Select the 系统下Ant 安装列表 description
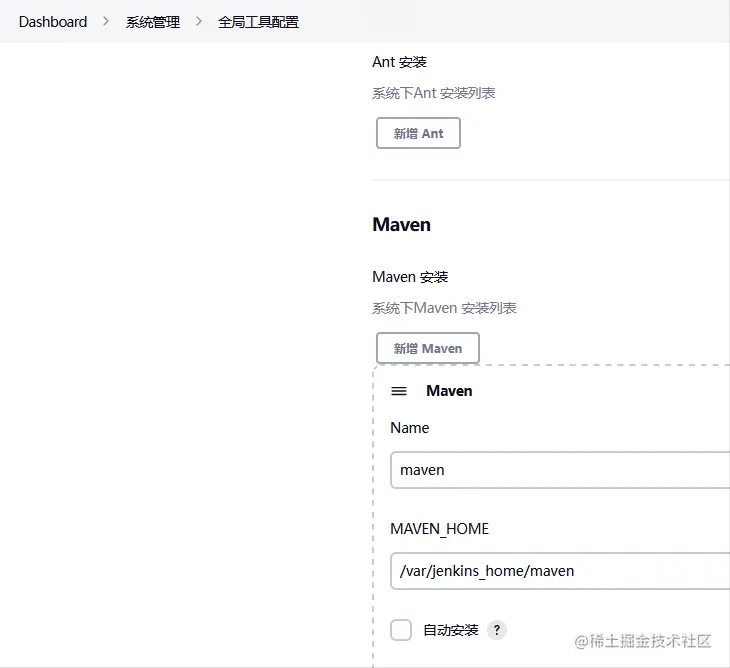730x668 pixels. (x=433, y=93)
